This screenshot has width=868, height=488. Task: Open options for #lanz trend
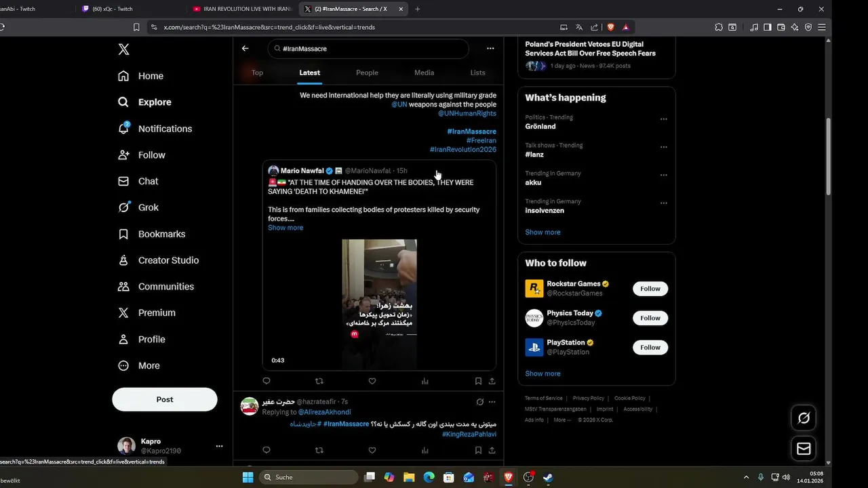click(664, 146)
